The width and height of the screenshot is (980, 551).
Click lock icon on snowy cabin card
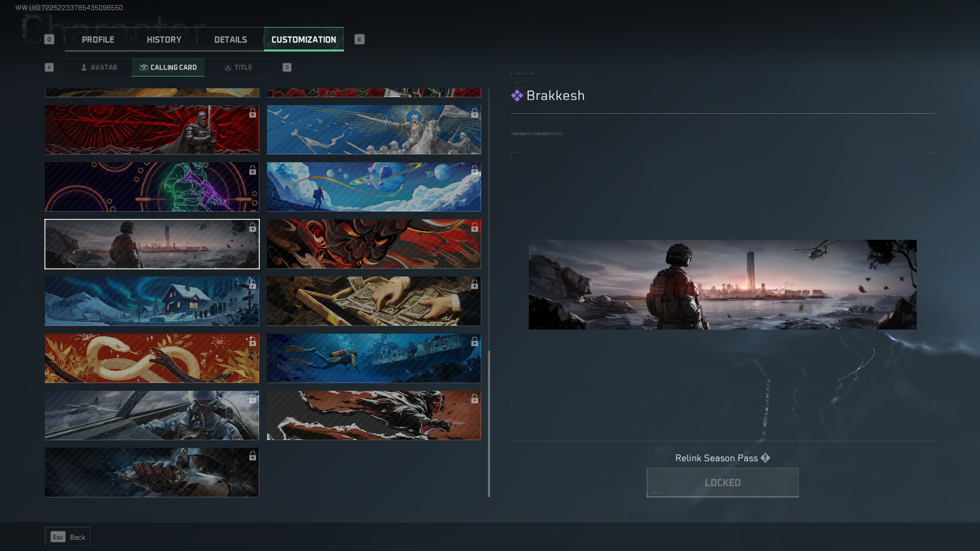pos(253,285)
